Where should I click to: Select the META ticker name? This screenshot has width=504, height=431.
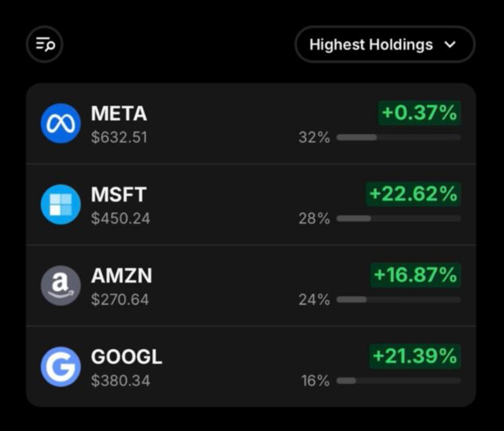119,113
